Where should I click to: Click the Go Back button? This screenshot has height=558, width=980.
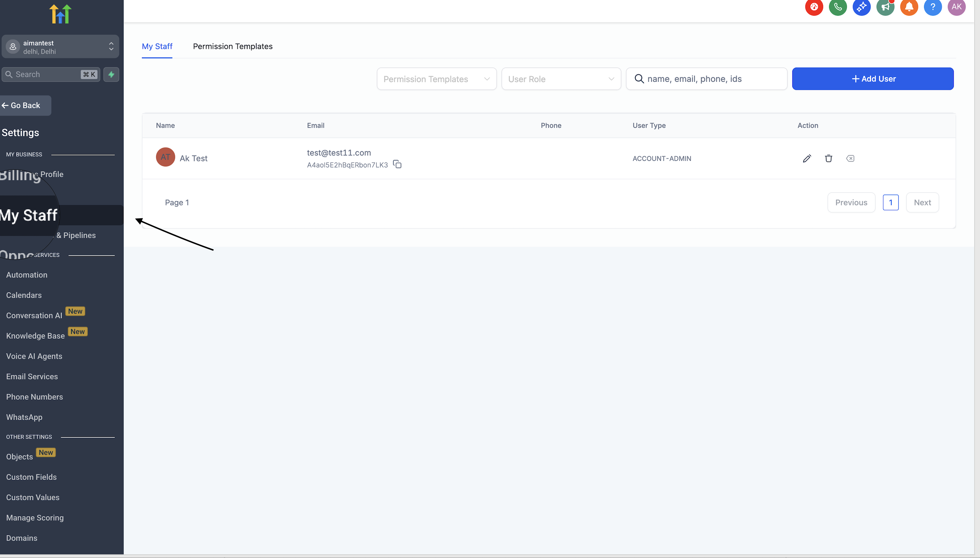(25, 105)
